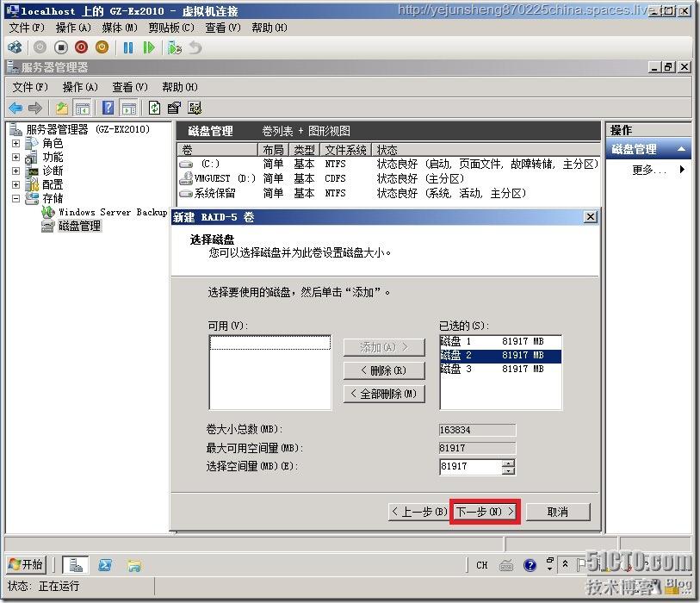Launch PowerShell from the taskbar
Image resolution: width=700 pixels, height=603 pixels.
tap(105, 565)
